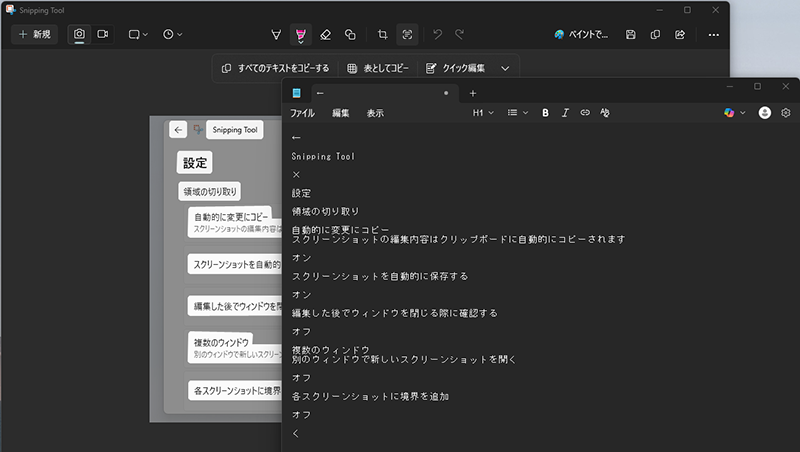Close the Notepad window
The width and height of the screenshot is (800, 452).
point(786,87)
